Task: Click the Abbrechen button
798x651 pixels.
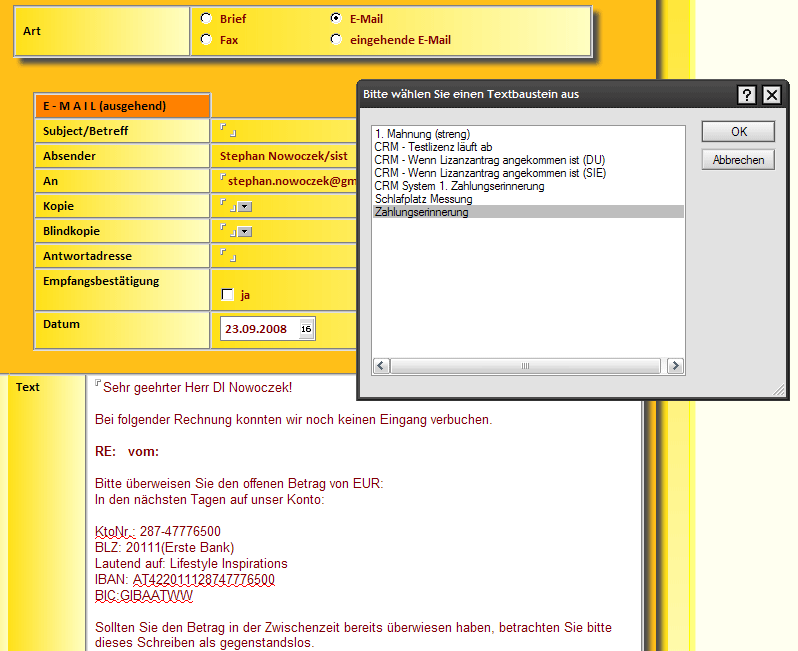Action: coord(738,160)
